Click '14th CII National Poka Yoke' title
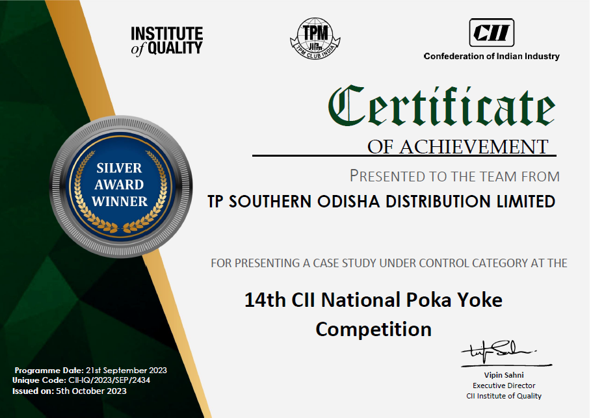 (373, 300)
